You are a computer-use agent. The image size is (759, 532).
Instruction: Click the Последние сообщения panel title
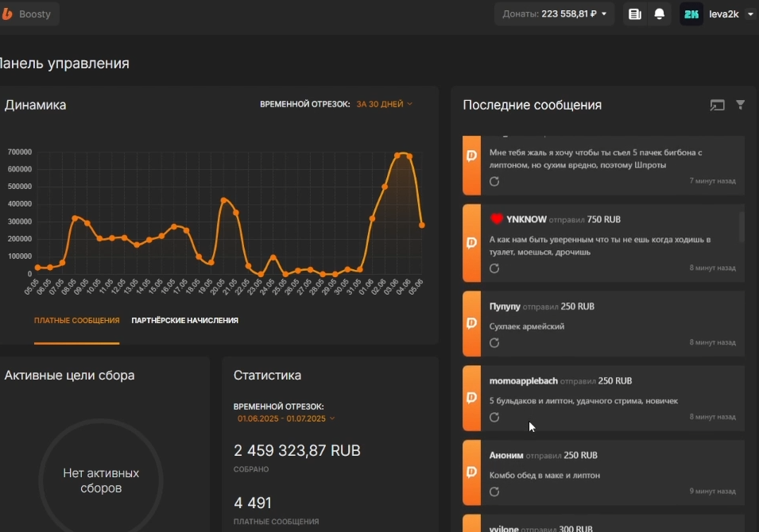[x=532, y=105]
